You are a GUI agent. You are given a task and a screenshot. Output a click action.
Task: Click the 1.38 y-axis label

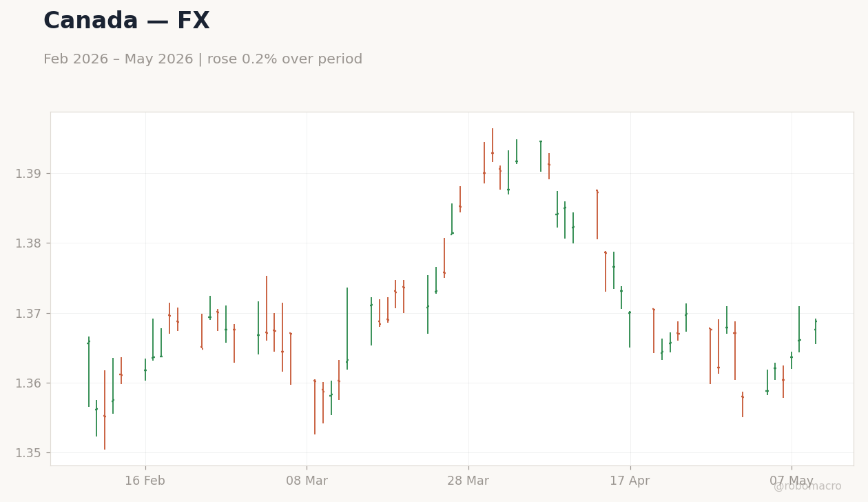tap(28, 243)
